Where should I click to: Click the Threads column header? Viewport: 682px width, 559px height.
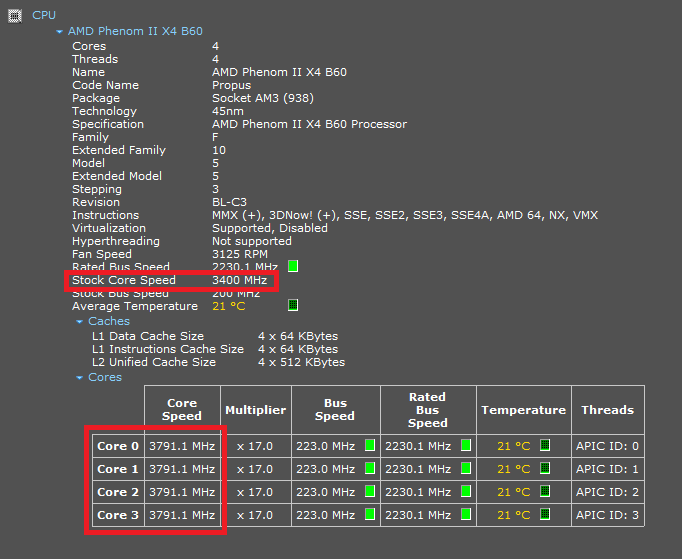tap(608, 410)
